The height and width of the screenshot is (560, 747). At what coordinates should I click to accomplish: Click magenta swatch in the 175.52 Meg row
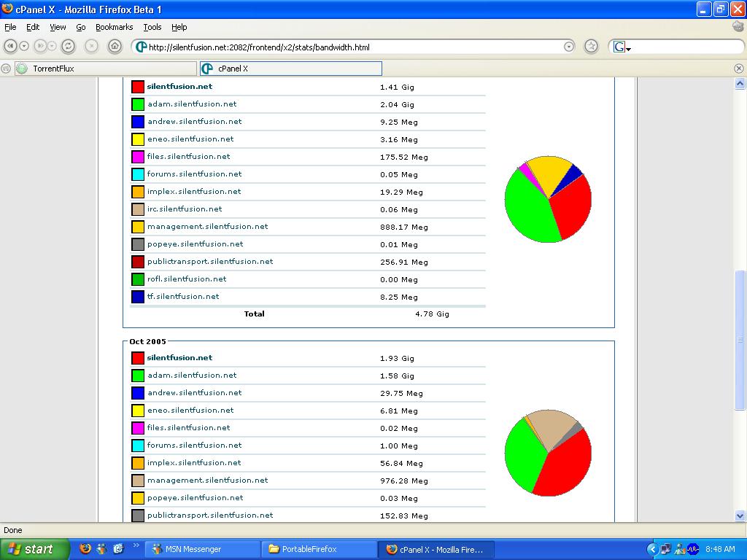click(138, 157)
